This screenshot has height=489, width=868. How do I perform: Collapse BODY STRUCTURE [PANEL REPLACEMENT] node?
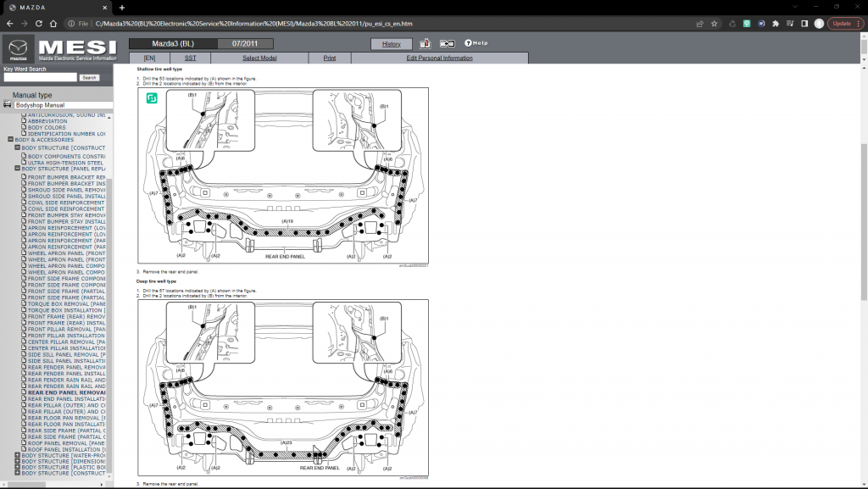coord(17,168)
